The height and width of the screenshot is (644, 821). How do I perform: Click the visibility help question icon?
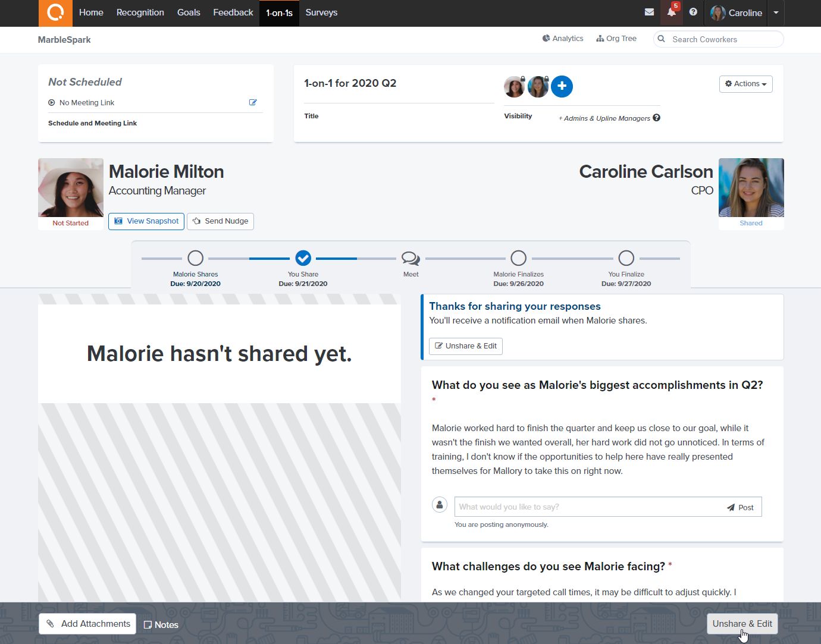coord(656,118)
